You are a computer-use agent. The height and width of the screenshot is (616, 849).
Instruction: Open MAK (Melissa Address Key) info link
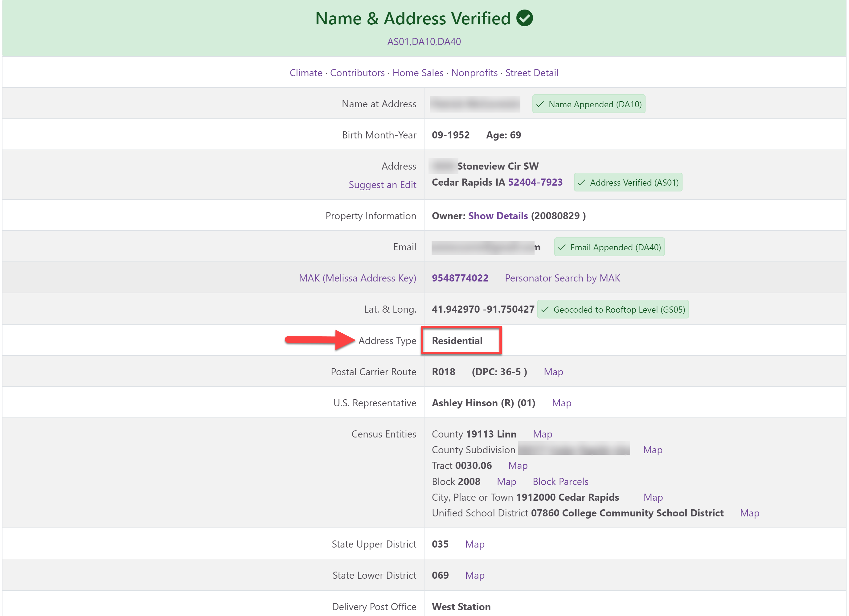click(357, 278)
